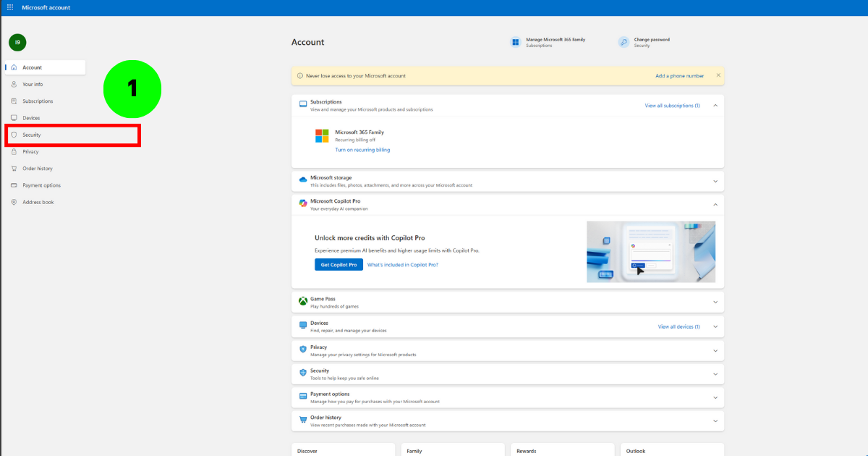The image size is (868, 456).
Task: Collapse the Subscriptions section chevron
Action: click(x=715, y=106)
